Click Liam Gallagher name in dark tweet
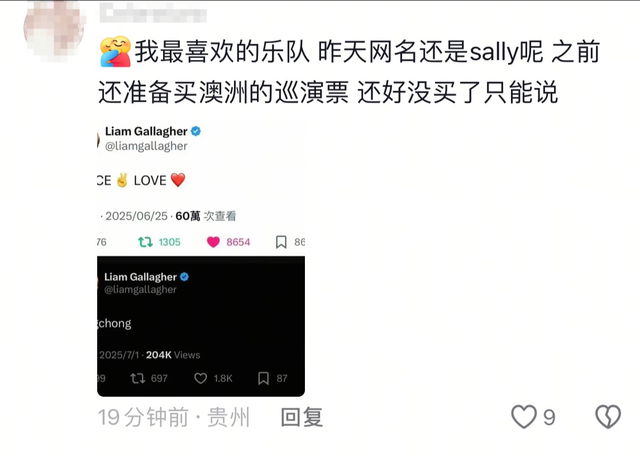The height and width of the screenshot is (455, 640). (x=140, y=277)
